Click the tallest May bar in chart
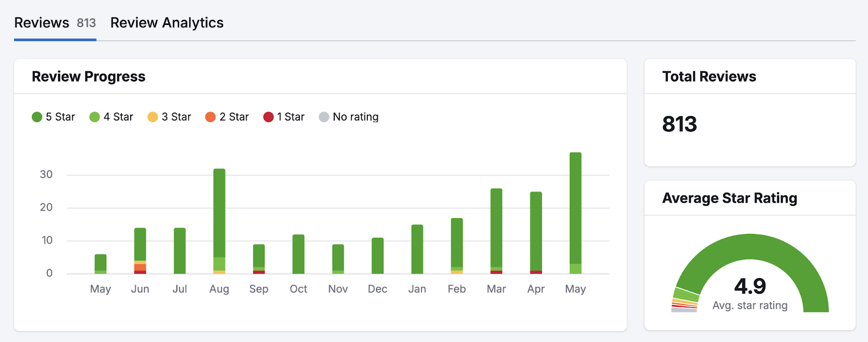Screen dimensions: 868x342 point(576,212)
